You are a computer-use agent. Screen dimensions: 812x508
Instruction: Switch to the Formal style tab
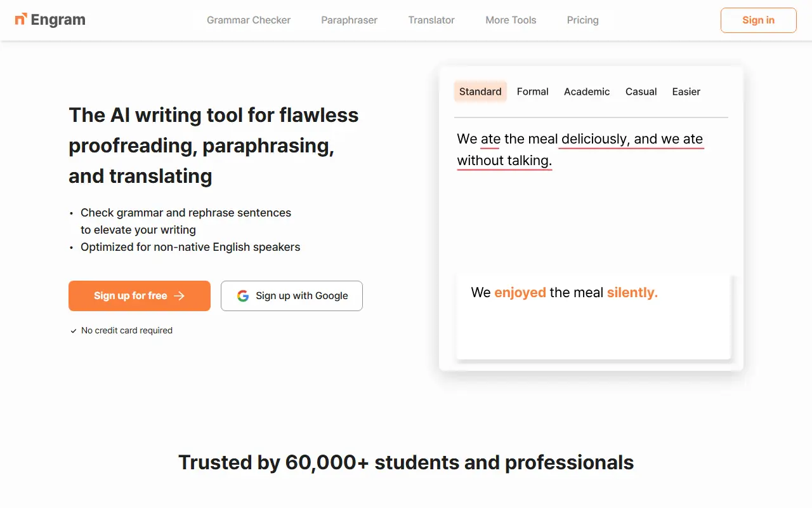tap(532, 91)
